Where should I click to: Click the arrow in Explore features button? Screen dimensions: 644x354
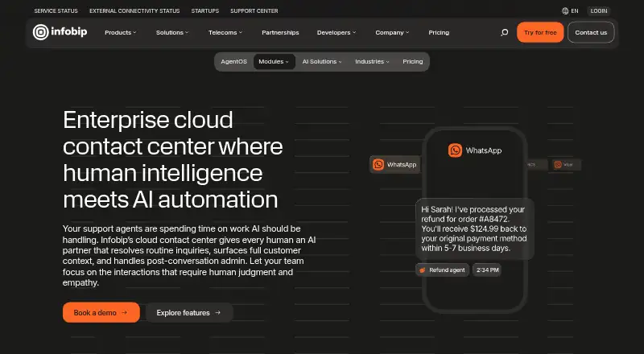point(217,312)
